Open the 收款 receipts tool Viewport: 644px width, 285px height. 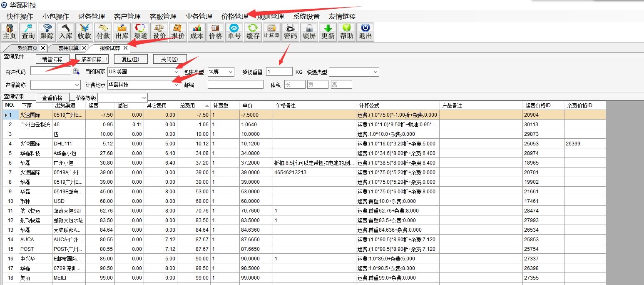[x=85, y=32]
